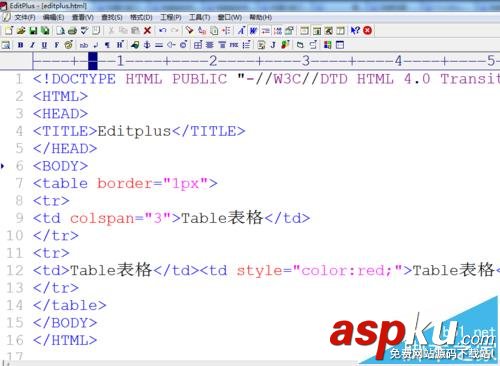Click the </BODY> tag on line 15
The image size is (500, 366).
click(x=65, y=323)
